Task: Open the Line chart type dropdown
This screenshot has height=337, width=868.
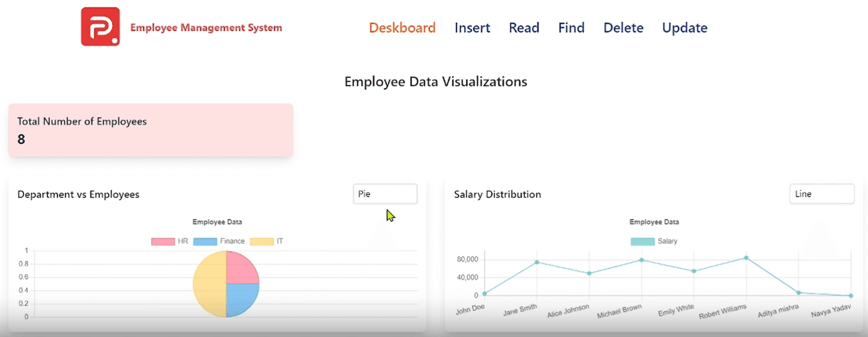Action: tap(822, 194)
